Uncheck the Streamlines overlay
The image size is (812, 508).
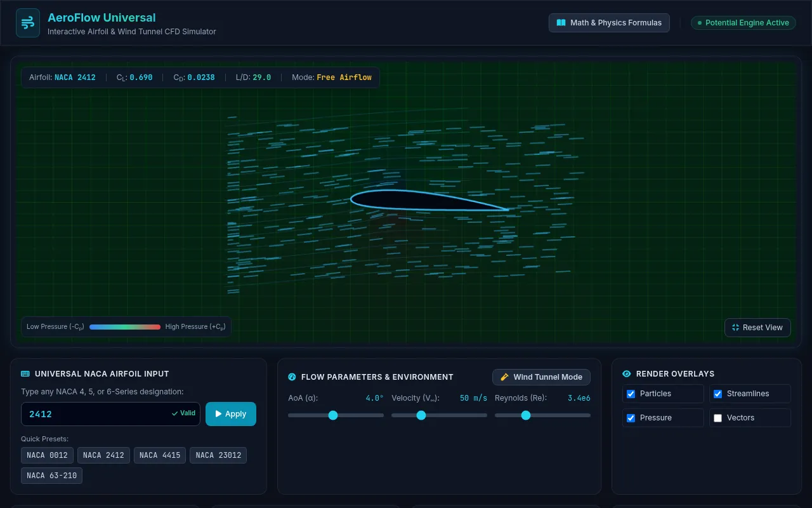tap(718, 394)
